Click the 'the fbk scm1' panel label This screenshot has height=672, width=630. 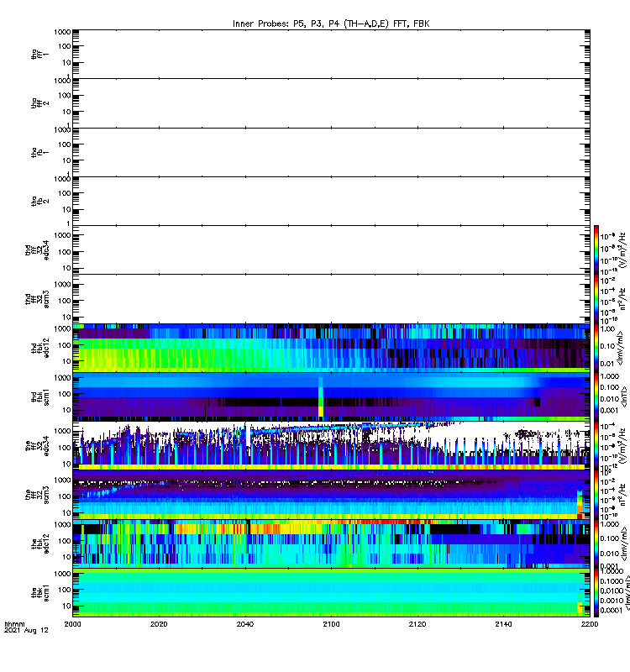tap(39, 593)
